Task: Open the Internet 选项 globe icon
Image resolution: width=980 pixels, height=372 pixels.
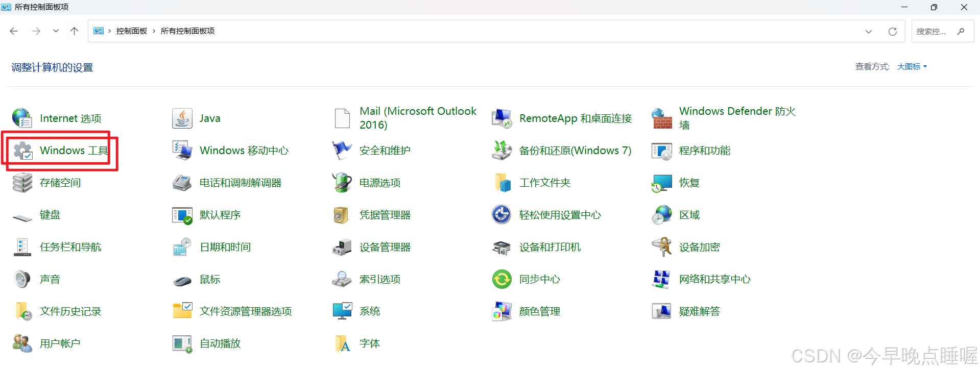Action: [x=22, y=118]
